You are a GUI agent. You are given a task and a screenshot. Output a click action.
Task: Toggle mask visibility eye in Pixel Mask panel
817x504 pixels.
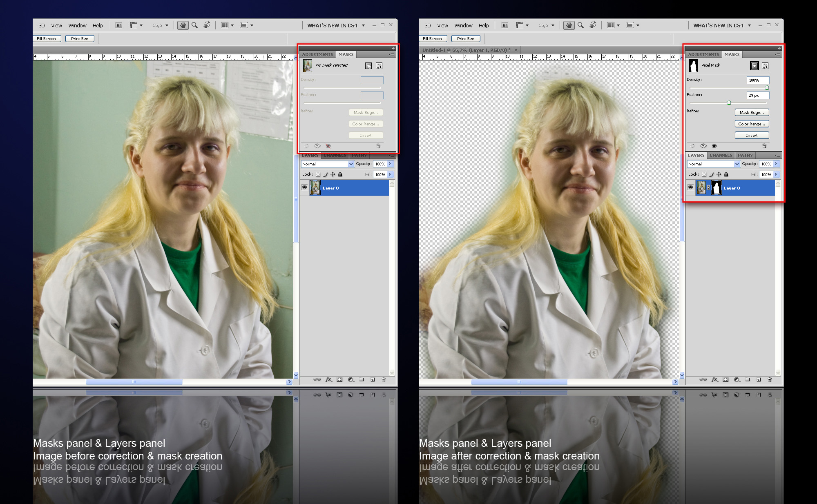pyautogui.click(x=714, y=146)
